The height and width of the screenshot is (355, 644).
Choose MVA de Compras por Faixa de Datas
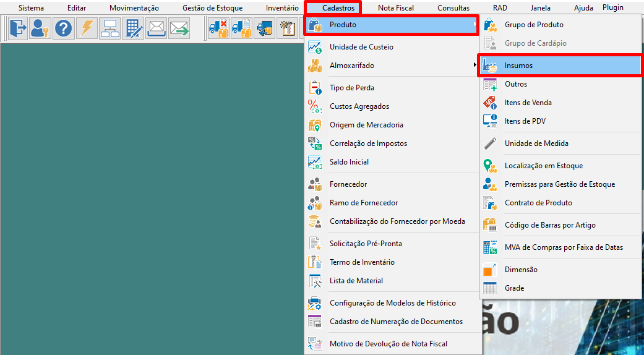pyautogui.click(x=560, y=247)
